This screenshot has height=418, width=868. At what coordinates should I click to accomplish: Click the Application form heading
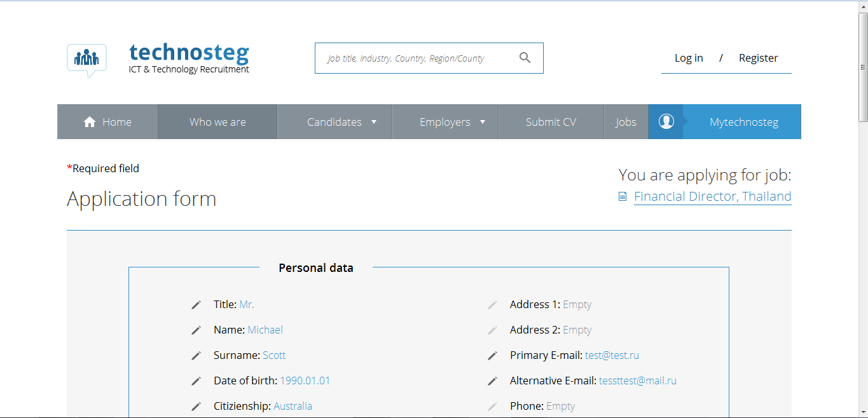click(142, 199)
